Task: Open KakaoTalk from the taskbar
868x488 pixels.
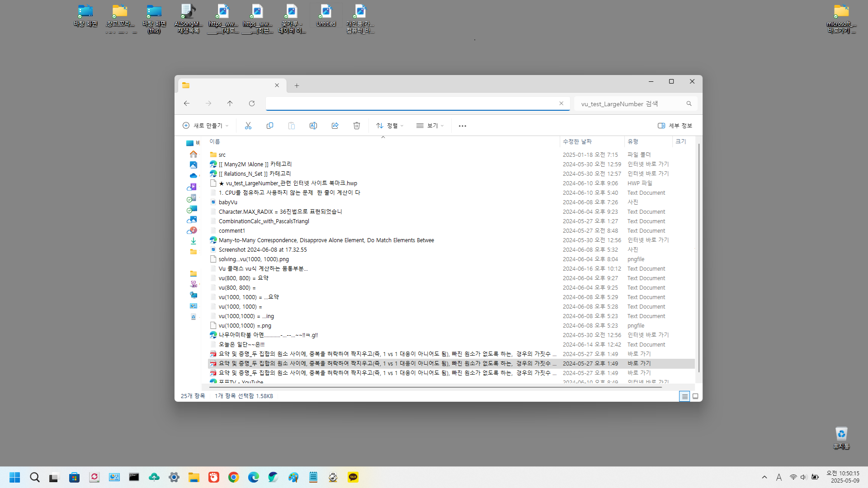Action: coord(353,477)
